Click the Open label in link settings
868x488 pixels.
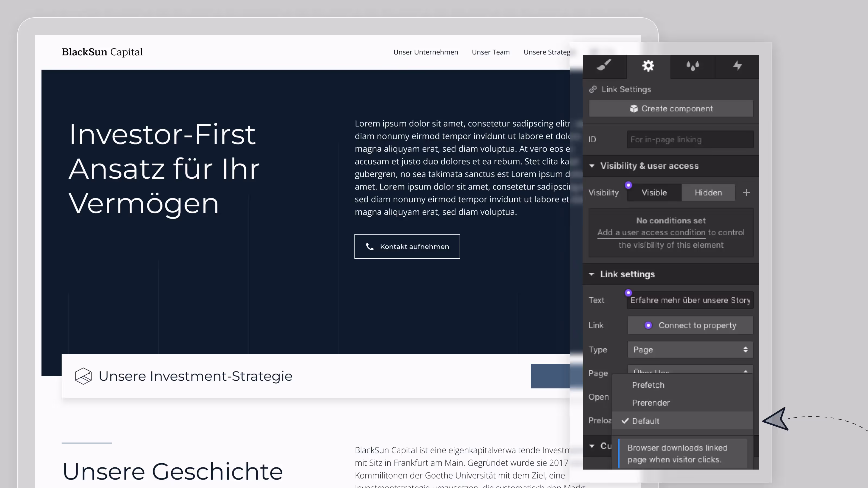tap(599, 397)
